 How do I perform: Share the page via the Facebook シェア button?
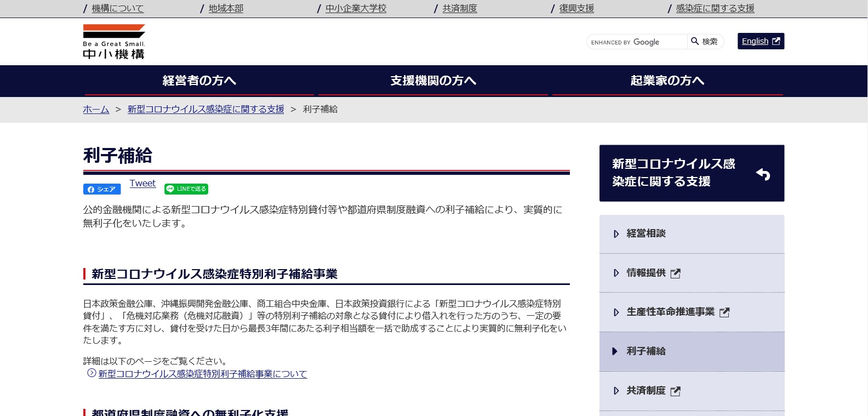click(x=102, y=189)
